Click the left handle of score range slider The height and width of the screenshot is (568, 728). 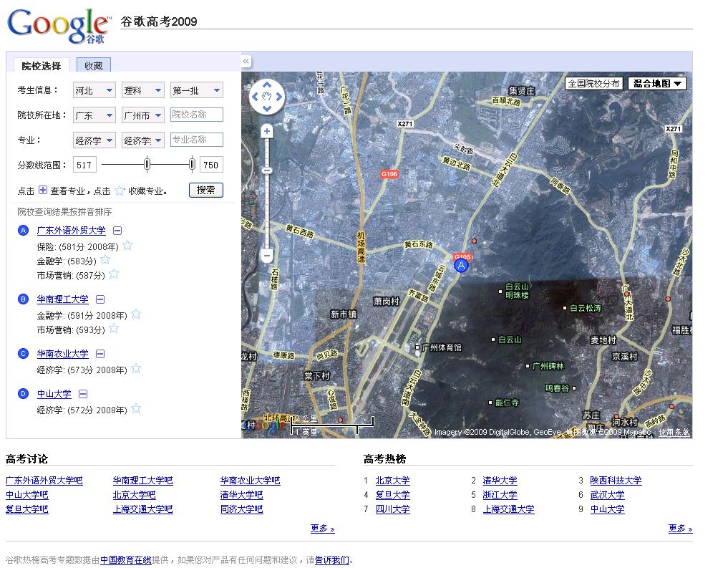(x=147, y=165)
